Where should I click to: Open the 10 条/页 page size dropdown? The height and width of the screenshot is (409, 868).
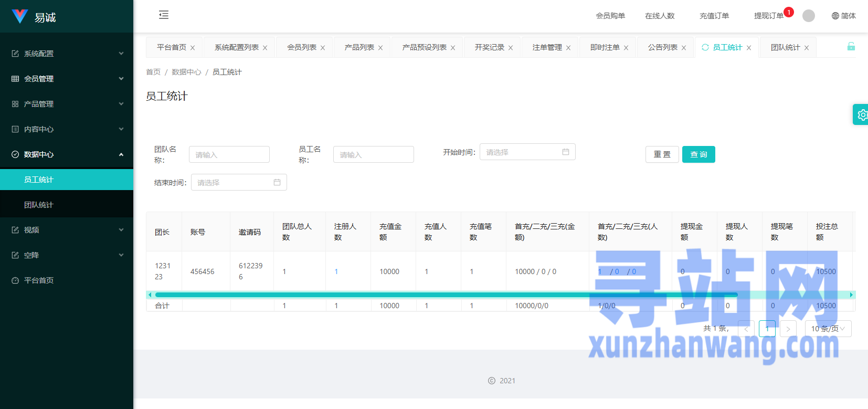click(x=828, y=329)
